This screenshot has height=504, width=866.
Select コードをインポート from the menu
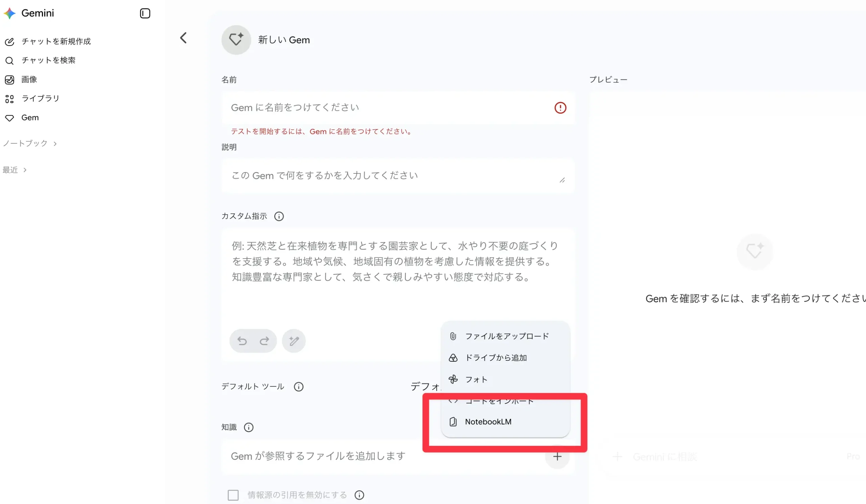(505, 401)
